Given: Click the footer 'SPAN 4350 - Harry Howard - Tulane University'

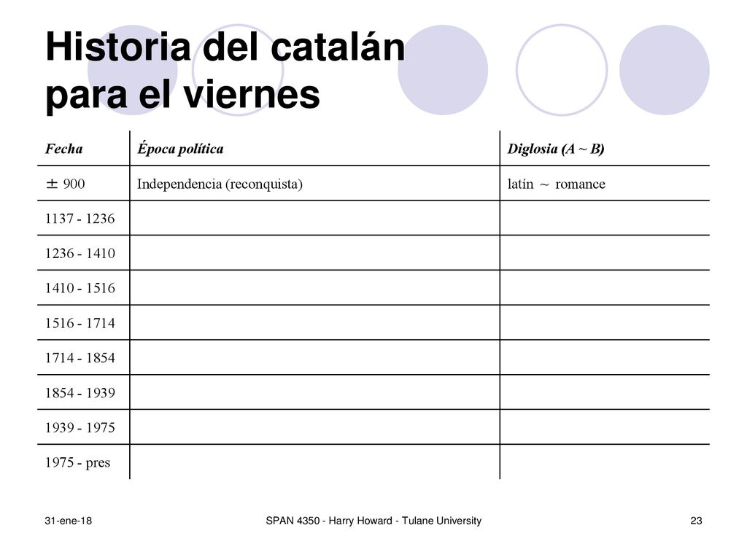Looking at the screenshot, I should click(x=373, y=521).
